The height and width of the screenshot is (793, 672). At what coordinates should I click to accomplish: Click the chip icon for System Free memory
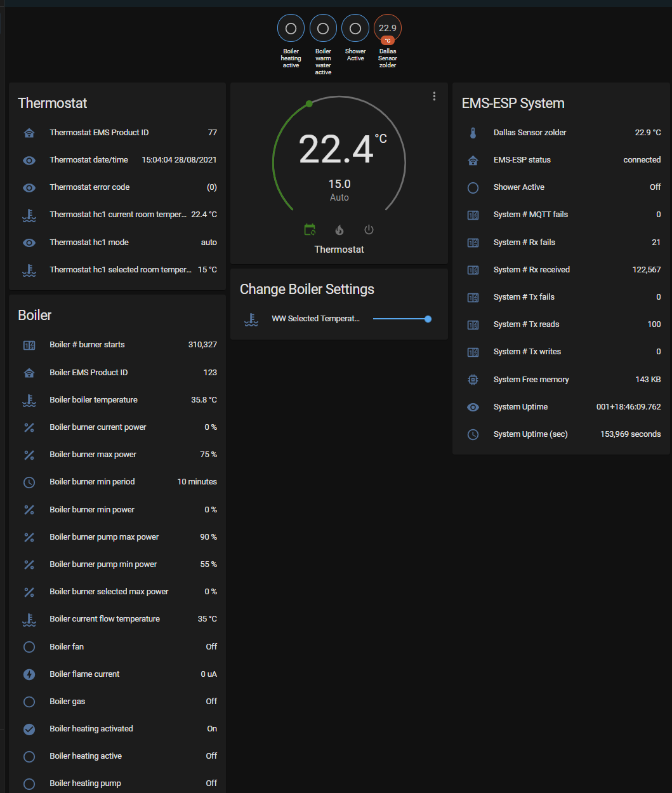click(x=473, y=380)
